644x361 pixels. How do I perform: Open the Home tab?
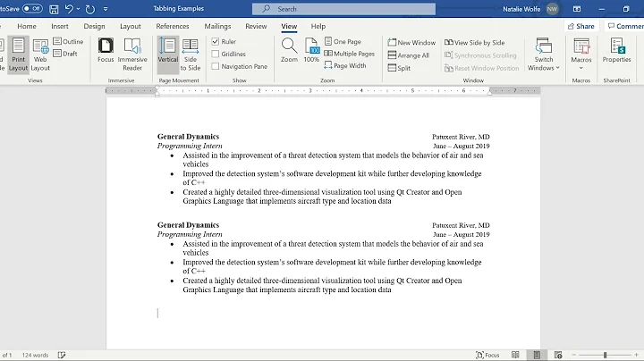pyautogui.click(x=27, y=26)
